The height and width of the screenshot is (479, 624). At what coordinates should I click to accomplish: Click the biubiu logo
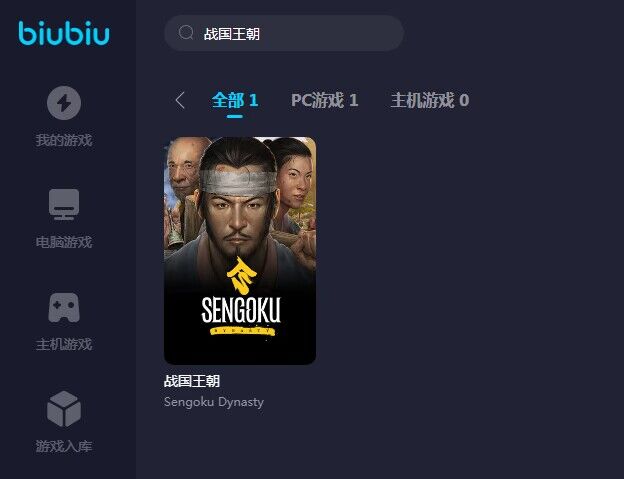(64, 33)
